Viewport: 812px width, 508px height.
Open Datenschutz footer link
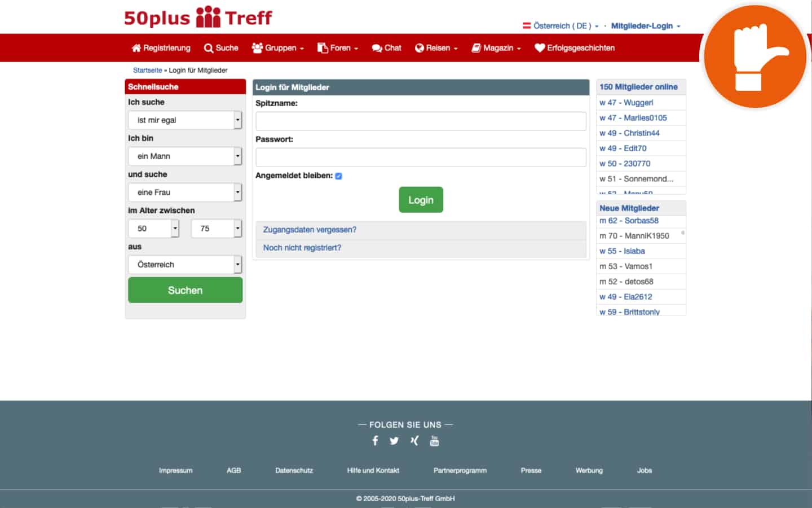click(294, 471)
